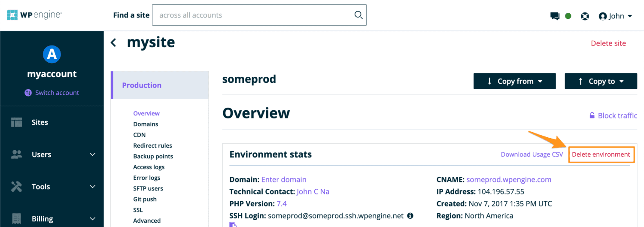Open the Copy to dropdown
This screenshot has height=227, width=644.
tap(601, 81)
